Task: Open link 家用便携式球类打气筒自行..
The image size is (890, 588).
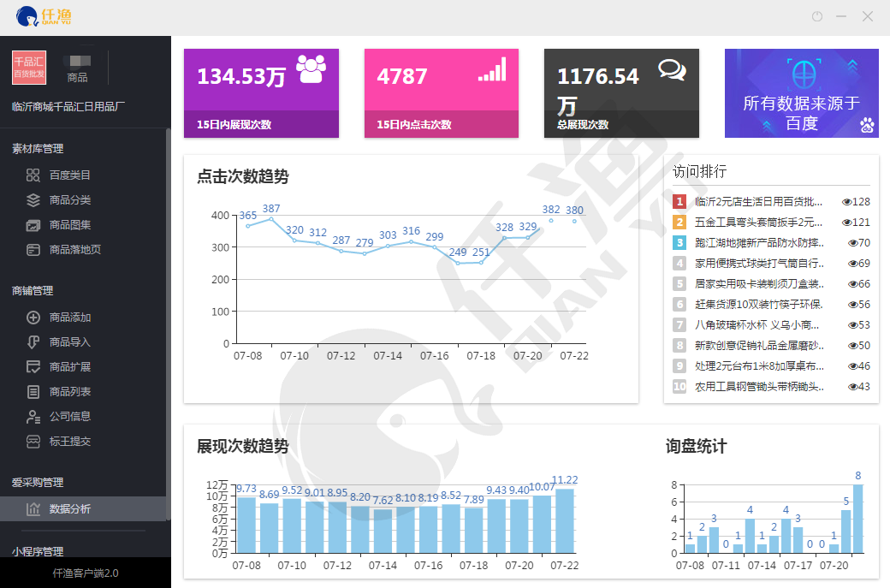Action: pos(759,264)
